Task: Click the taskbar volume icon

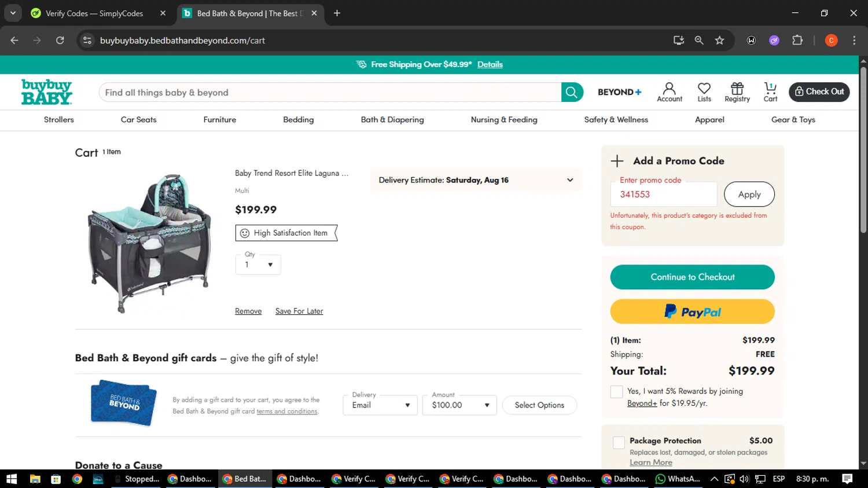Action: point(744,479)
